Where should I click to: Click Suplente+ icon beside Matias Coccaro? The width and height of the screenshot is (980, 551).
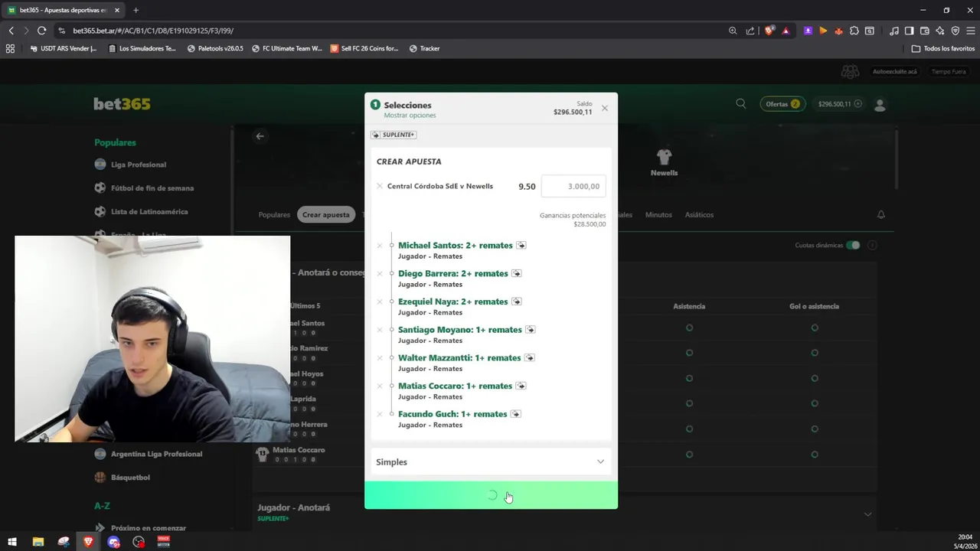521,386
